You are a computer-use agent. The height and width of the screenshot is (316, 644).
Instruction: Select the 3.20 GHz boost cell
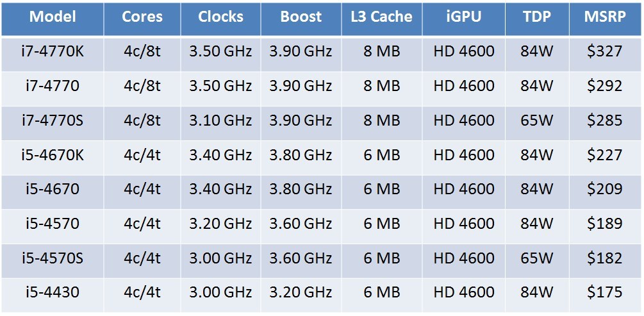tap(301, 293)
